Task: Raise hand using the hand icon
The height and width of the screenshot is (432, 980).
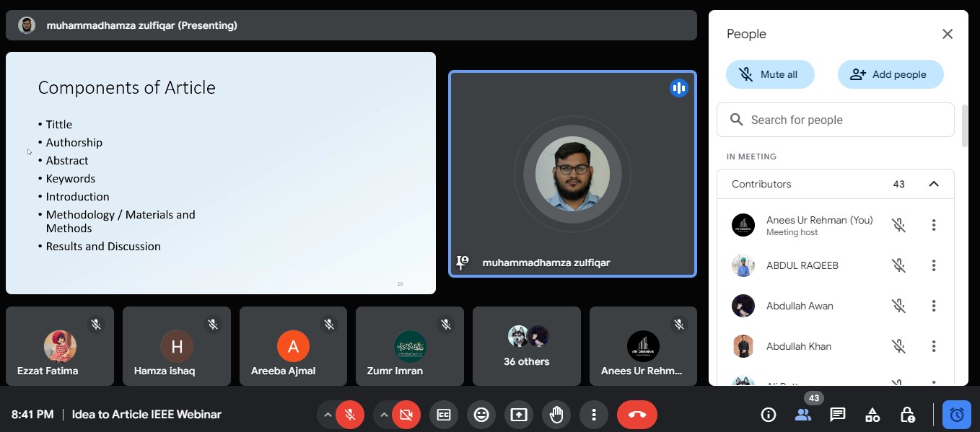Action: pyautogui.click(x=556, y=415)
